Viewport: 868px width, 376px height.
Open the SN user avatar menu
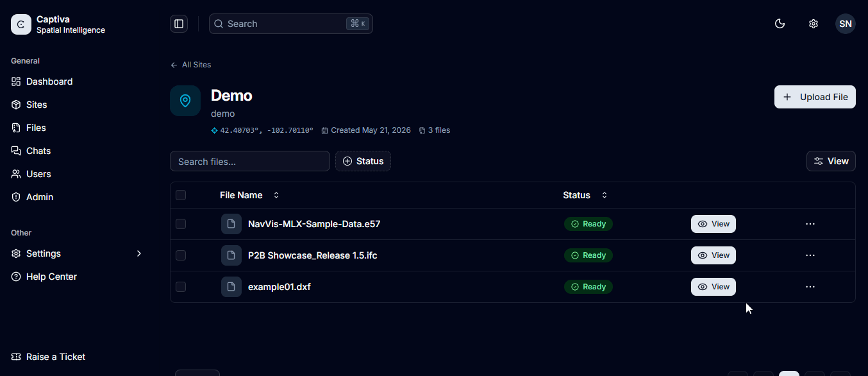point(846,24)
